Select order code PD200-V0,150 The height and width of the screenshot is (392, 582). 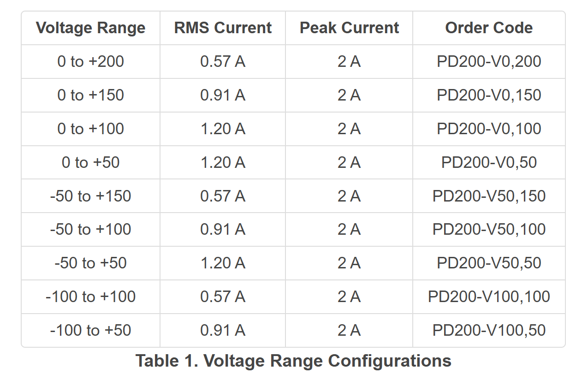click(x=489, y=95)
